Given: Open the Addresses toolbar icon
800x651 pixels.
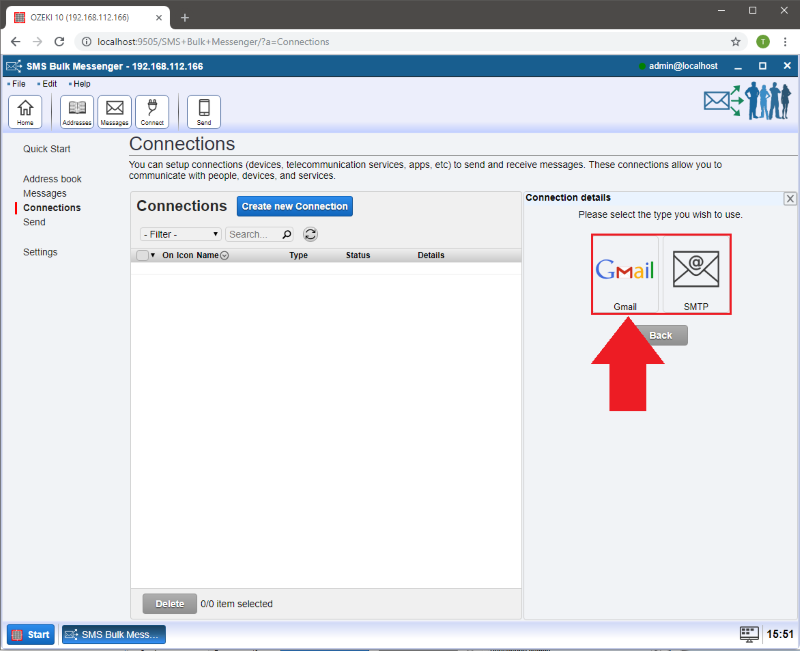Looking at the screenshot, I should pyautogui.click(x=77, y=112).
